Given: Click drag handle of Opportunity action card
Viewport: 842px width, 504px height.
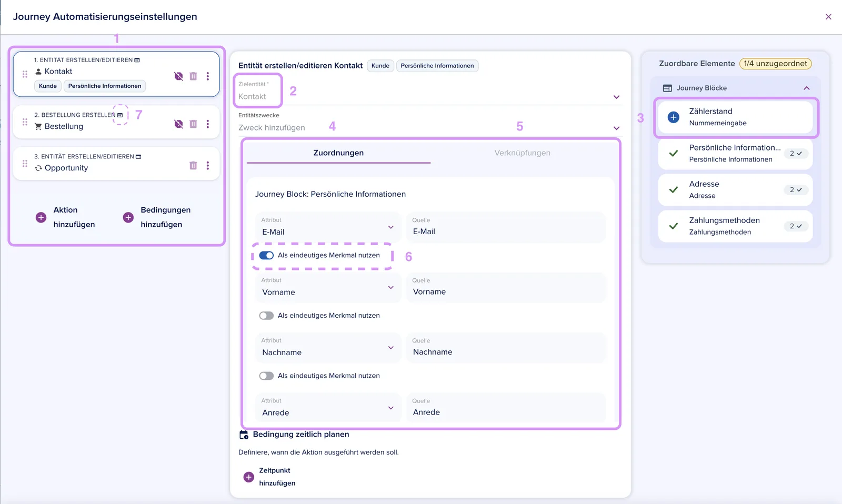Looking at the screenshot, I should click(x=25, y=164).
